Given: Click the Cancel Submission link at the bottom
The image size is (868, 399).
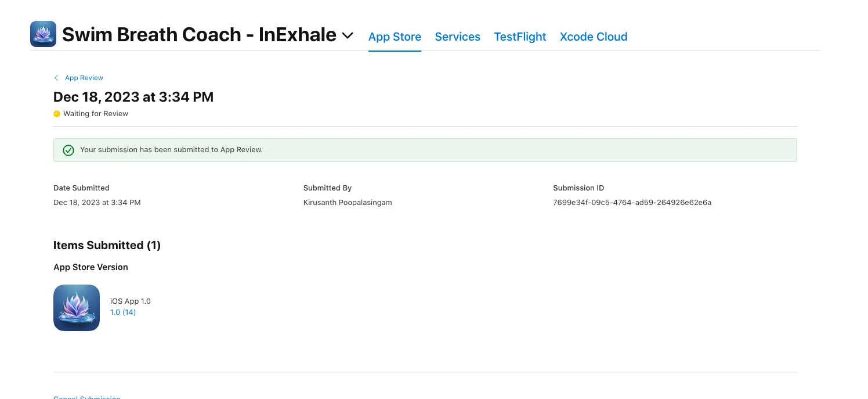Looking at the screenshot, I should click(x=87, y=397).
